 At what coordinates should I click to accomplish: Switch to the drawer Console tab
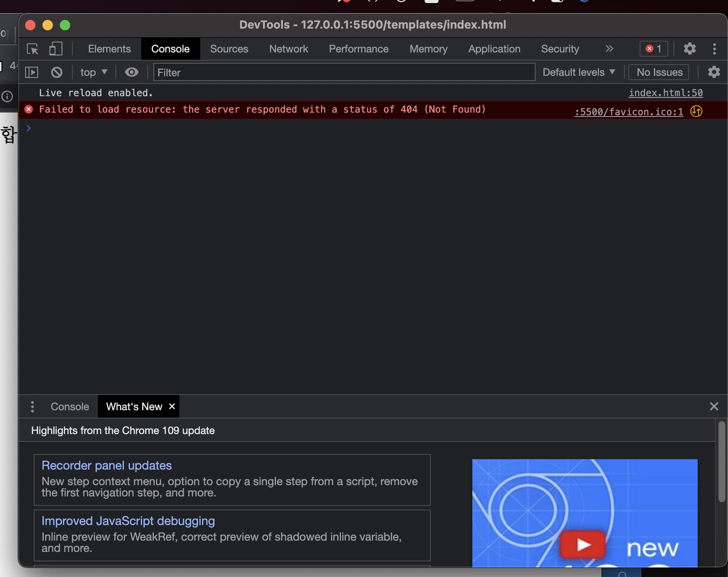pos(70,407)
